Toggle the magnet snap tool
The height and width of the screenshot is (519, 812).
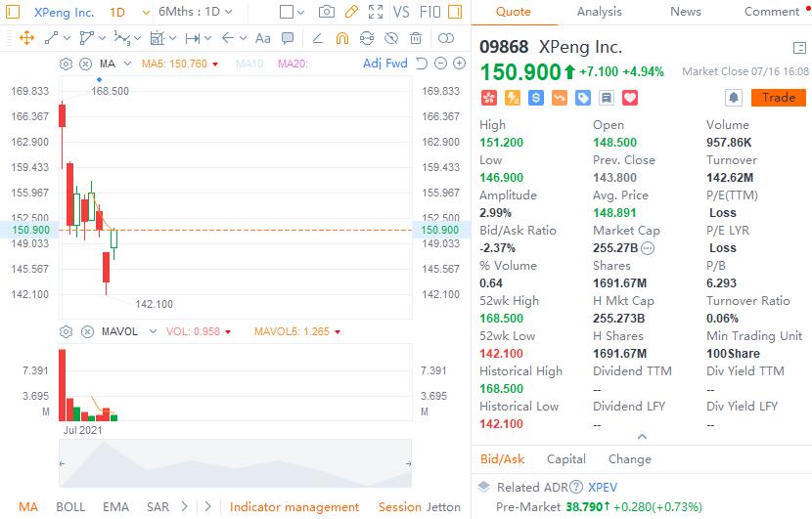342,38
